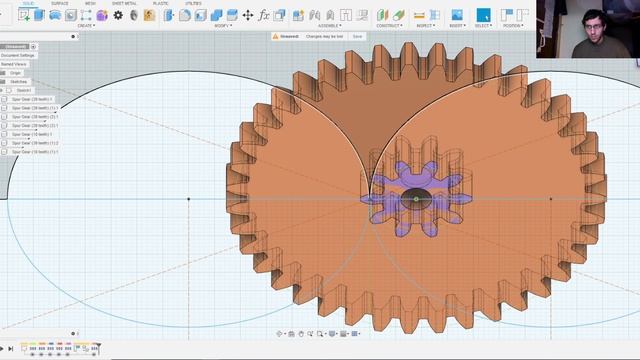Screen dimensions: 640x360
Task: Open the ASSEMBLE dropdown menu
Action: (329, 26)
